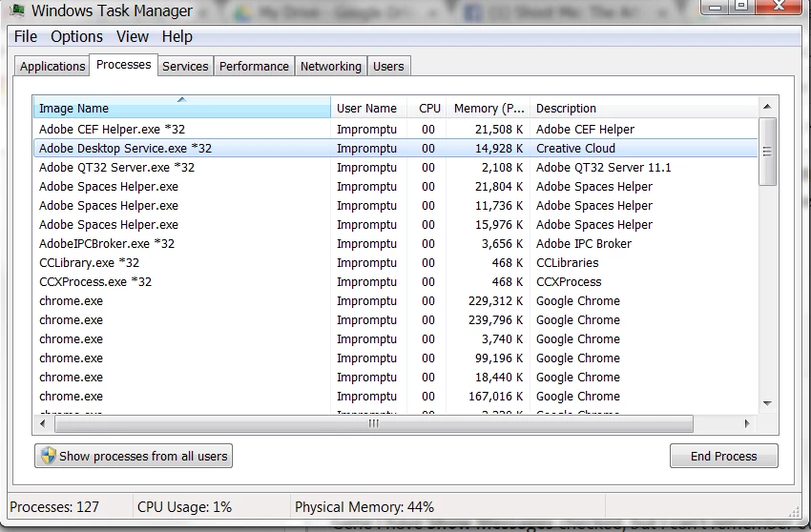The height and width of the screenshot is (532, 811).
Task: Click the horizontal scroll left arrow
Action: click(x=43, y=424)
